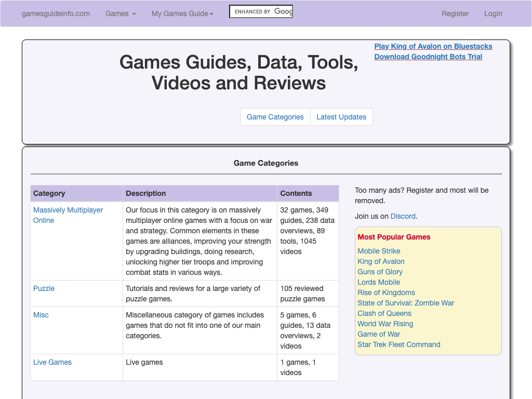Select the Puzzle category link

(x=44, y=288)
